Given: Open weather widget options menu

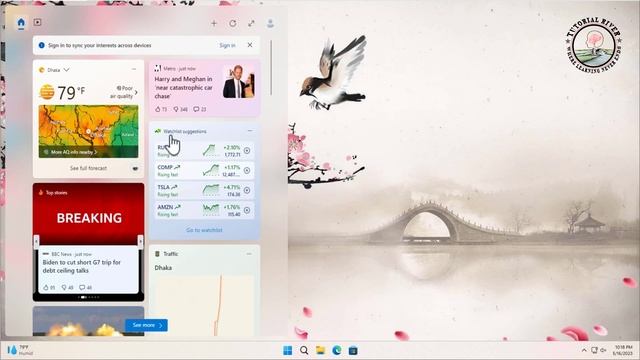Looking at the screenshot, I should tap(134, 69).
